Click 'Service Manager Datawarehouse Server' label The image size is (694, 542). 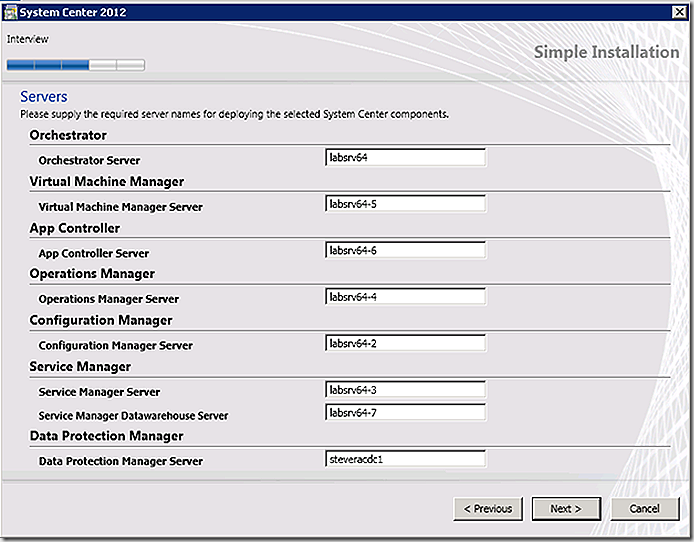pos(133,416)
